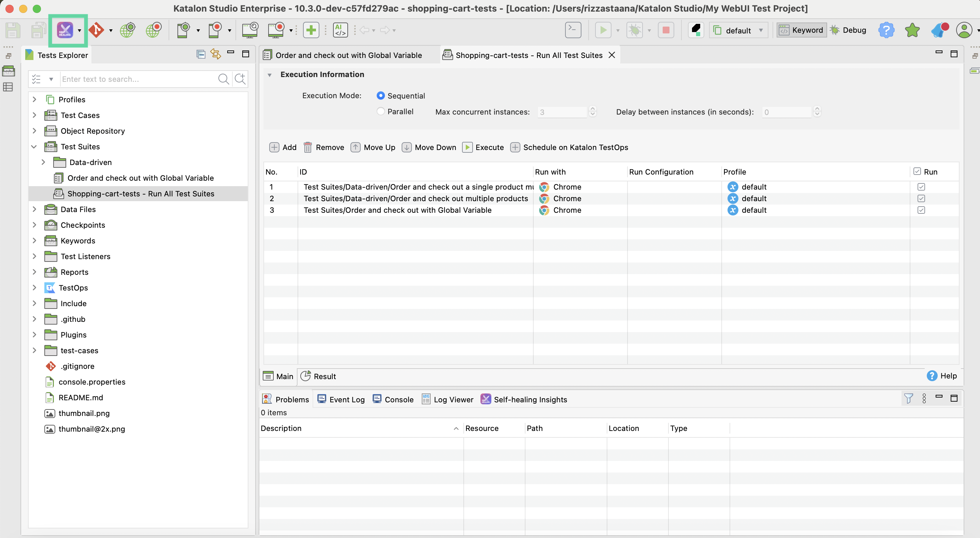Toggle Run checkbox for suite row 1
Image resolution: width=980 pixels, height=538 pixels.
pos(921,187)
